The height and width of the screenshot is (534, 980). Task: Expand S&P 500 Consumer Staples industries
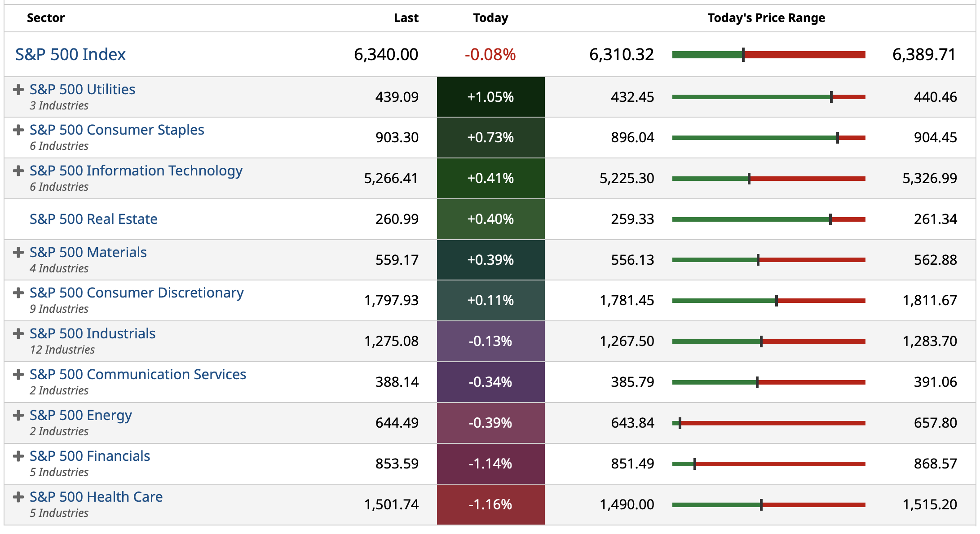tap(18, 130)
